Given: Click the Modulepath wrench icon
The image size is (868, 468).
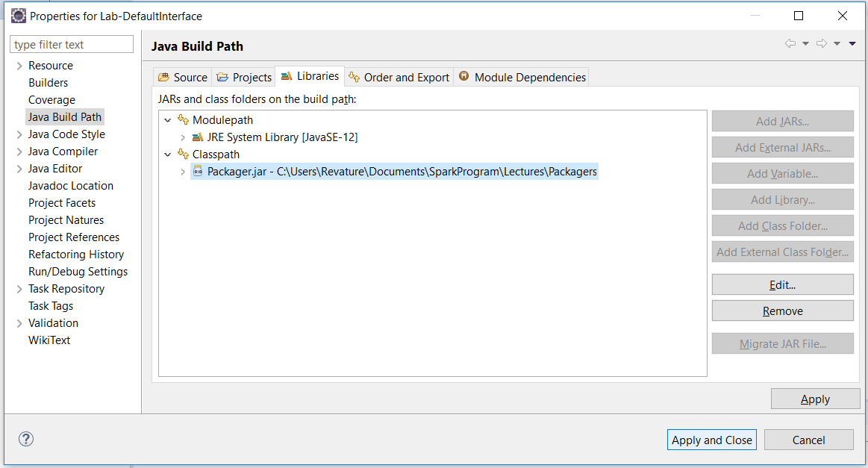Looking at the screenshot, I should point(183,119).
